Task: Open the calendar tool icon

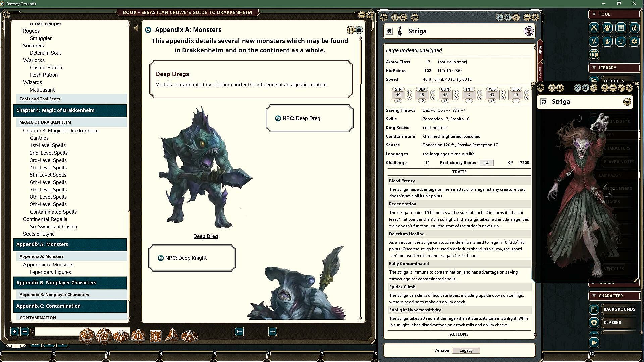Action: 621,28
